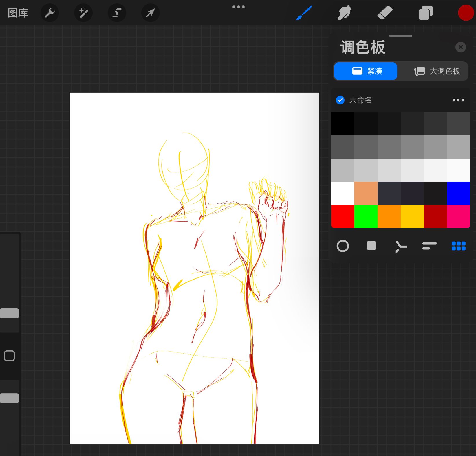Open the Actions wrench menu

point(50,13)
